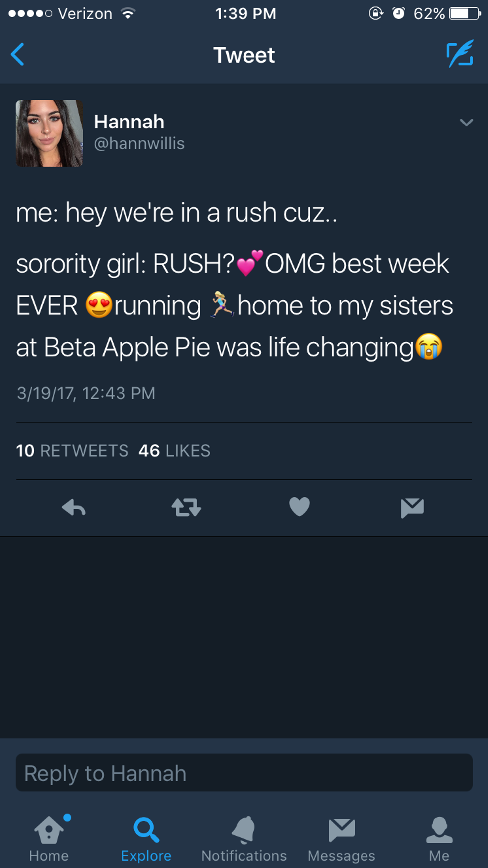Open the Me profile tab
Image resolution: width=488 pixels, height=868 pixels.
pos(439,839)
